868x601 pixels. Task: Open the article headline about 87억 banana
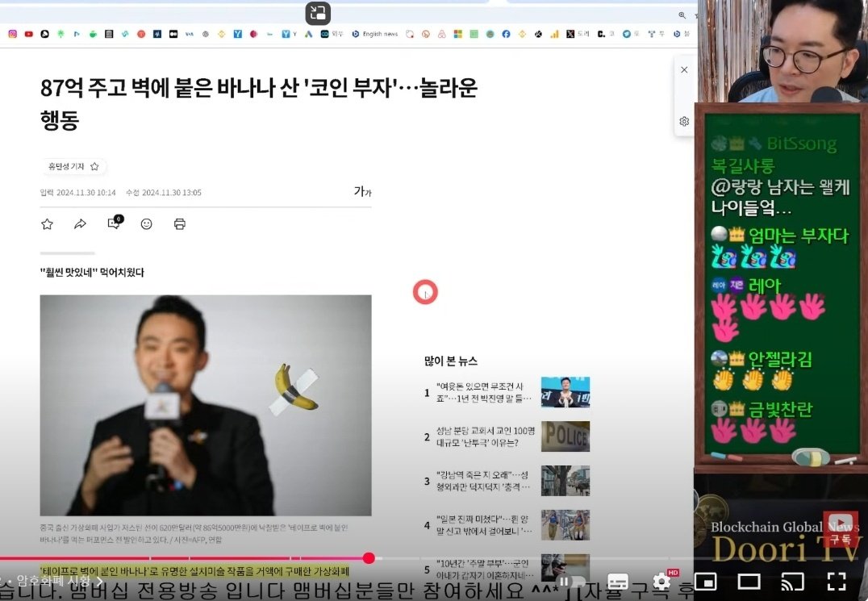258,103
